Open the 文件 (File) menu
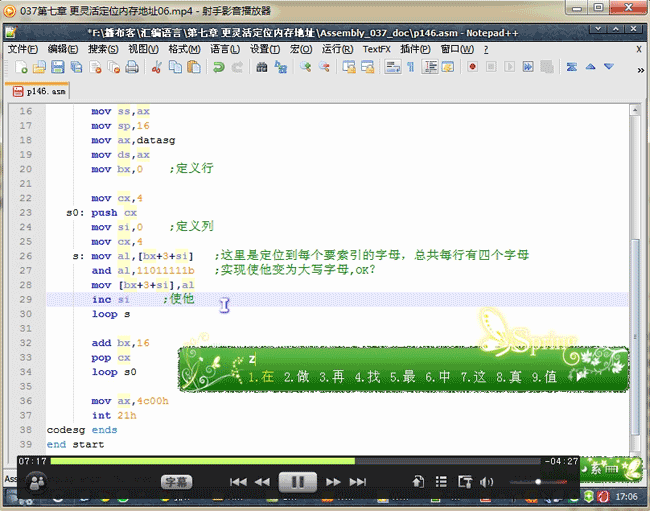The image size is (650, 511). click(x=22, y=49)
